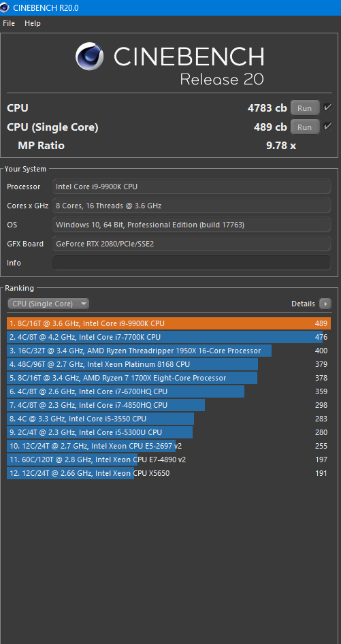This screenshot has width=341, height=644.
Task: Run the CPU benchmark
Action: click(x=305, y=108)
